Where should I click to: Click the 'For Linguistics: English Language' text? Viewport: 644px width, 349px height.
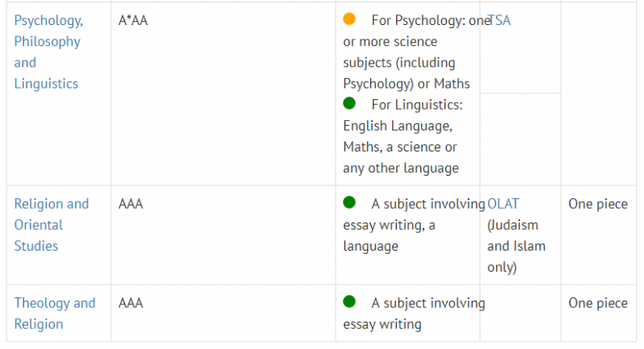tap(403, 136)
